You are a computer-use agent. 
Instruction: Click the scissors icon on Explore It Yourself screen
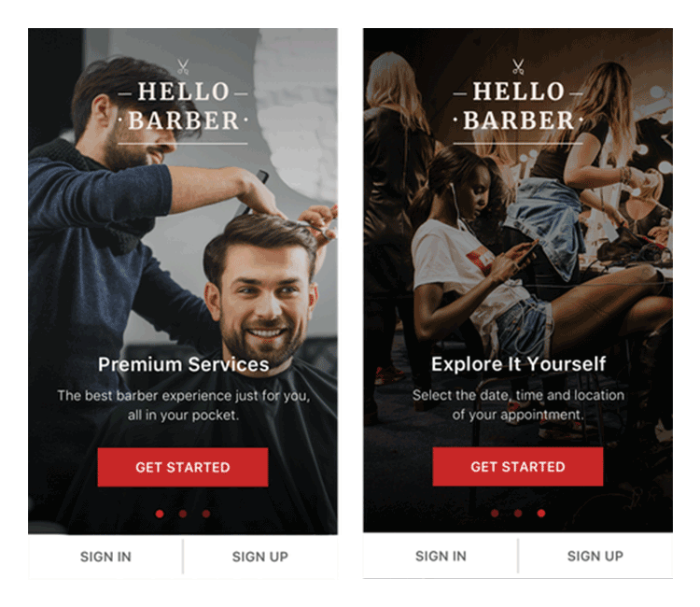click(x=518, y=67)
